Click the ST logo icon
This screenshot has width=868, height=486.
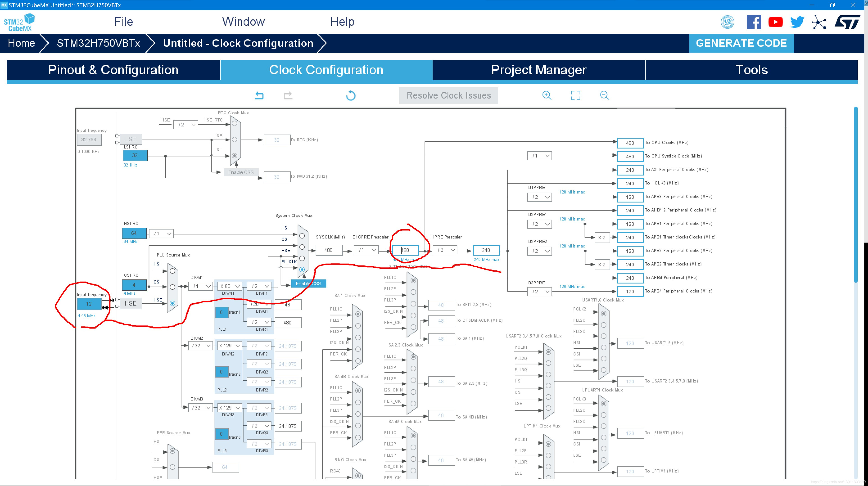[847, 22]
